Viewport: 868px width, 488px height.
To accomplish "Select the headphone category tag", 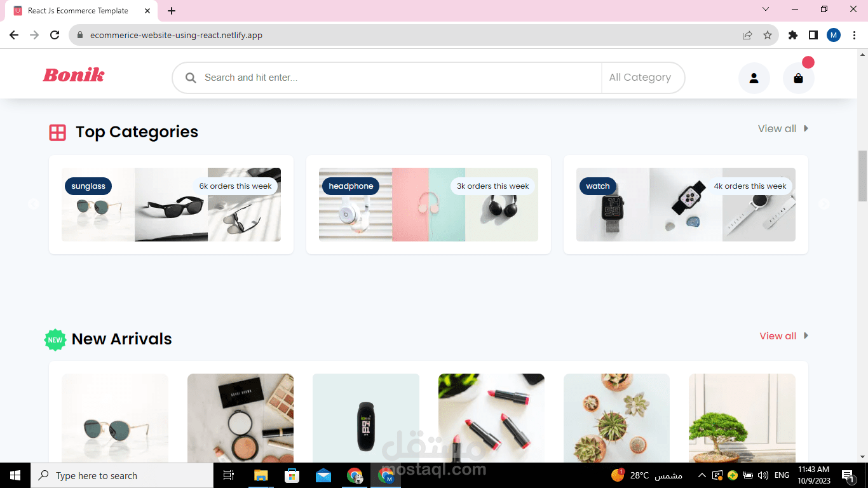I will tap(351, 186).
